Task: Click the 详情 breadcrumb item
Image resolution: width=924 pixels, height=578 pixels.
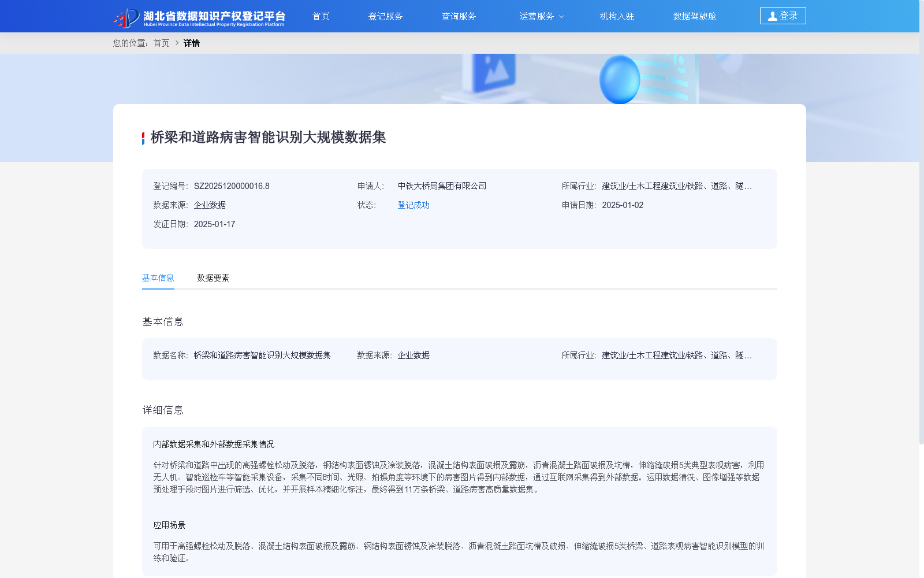Action: pyautogui.click(x=192, y=43)
